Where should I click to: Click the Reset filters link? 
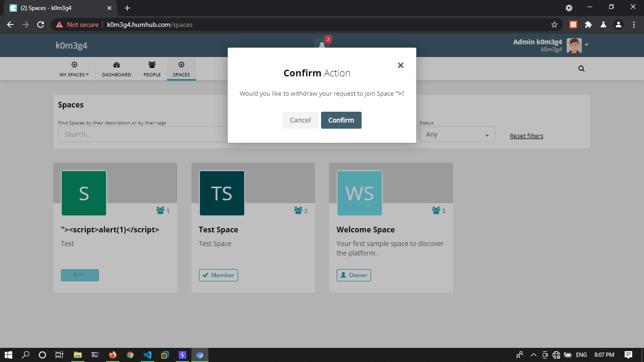(526, 136)
